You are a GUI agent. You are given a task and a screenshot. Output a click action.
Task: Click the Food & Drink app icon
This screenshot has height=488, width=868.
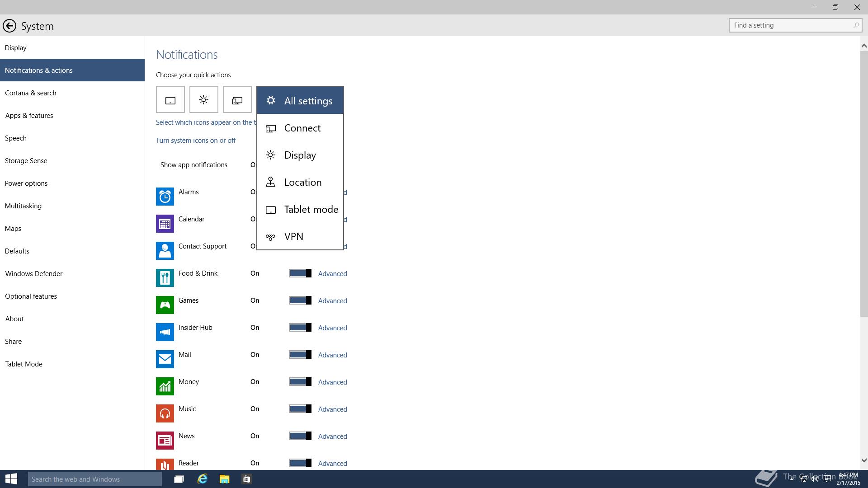click(x=165, y=278)
